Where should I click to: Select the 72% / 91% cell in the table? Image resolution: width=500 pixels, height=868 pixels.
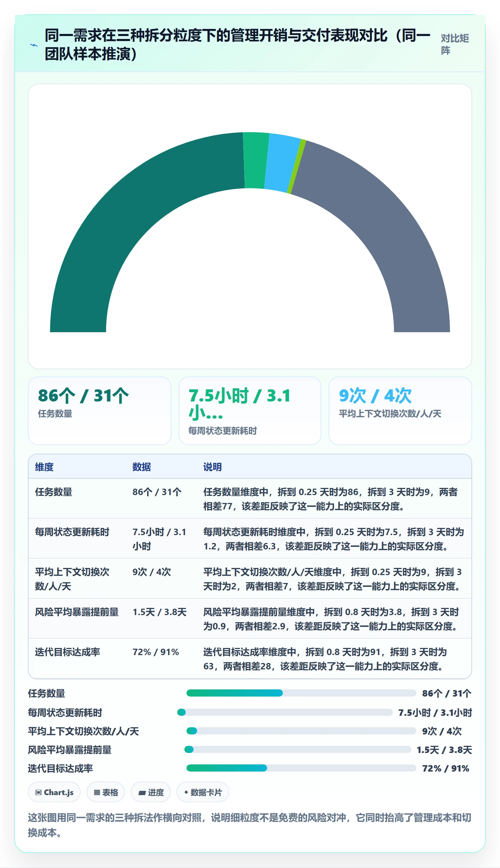tap(156, 652)
